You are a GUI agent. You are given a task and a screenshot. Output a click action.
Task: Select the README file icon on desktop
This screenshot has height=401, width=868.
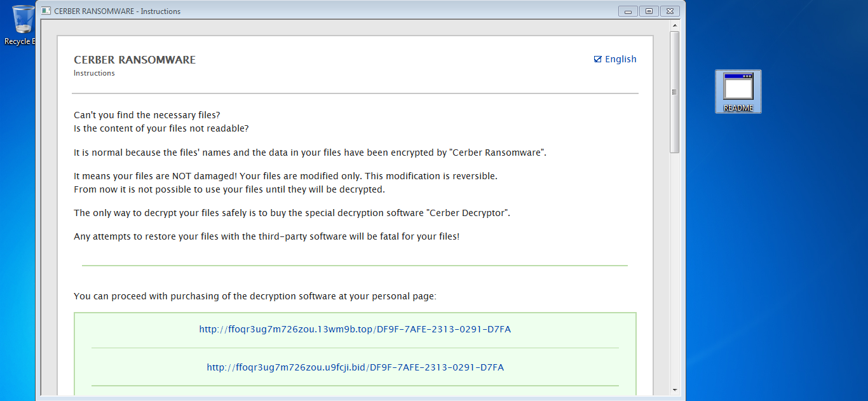(x=738, y=87)
